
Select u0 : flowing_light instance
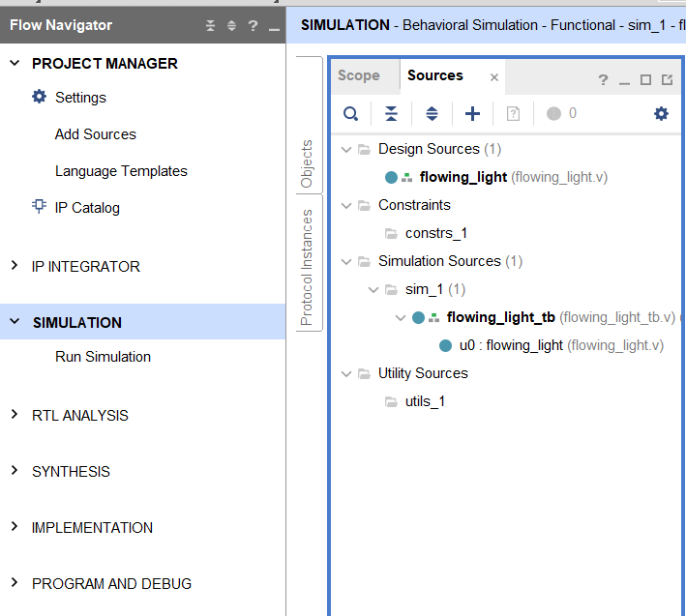(510, 345)
